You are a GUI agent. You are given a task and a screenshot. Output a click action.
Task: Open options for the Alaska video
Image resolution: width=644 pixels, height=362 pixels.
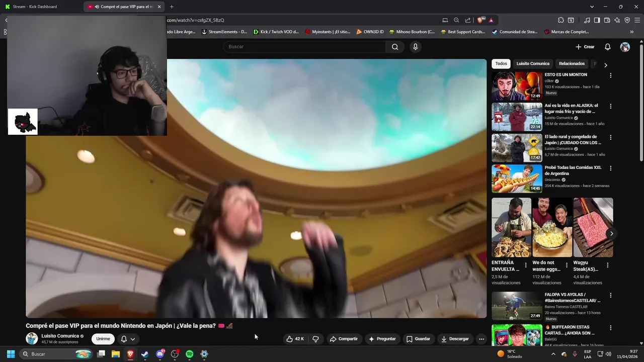[x=610, y=107]
